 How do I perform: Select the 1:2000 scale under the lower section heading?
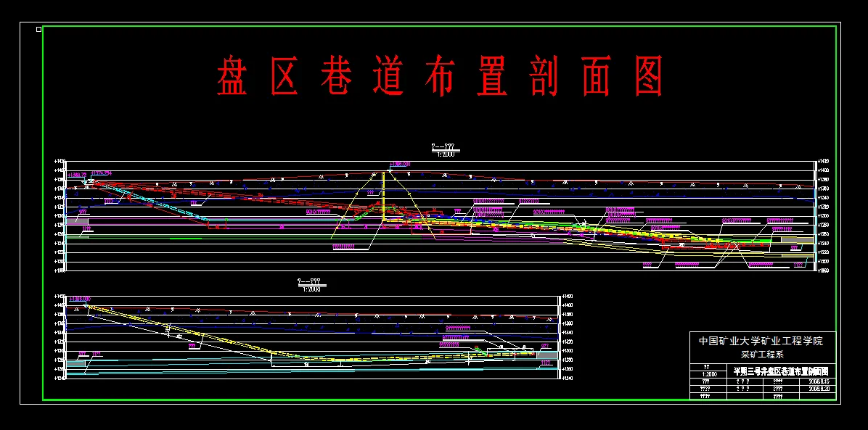pos(311,289)
